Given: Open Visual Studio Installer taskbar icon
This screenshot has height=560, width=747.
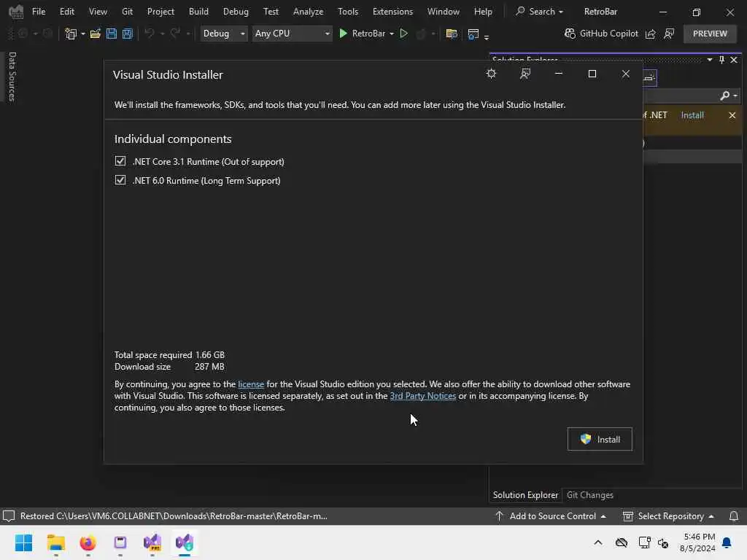Looking at the screenshot, I should click(x=185, y=542).
